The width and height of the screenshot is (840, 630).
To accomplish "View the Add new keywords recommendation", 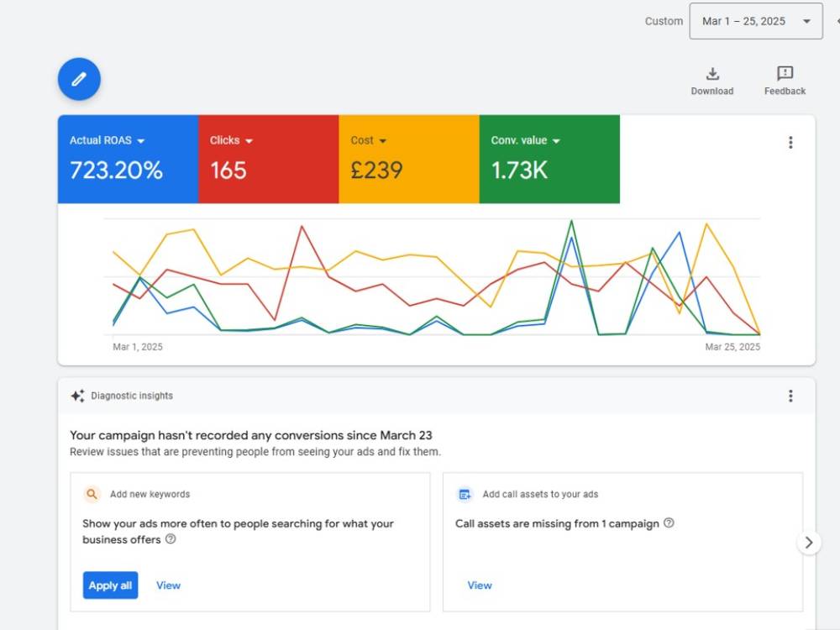I will (168, 585).
